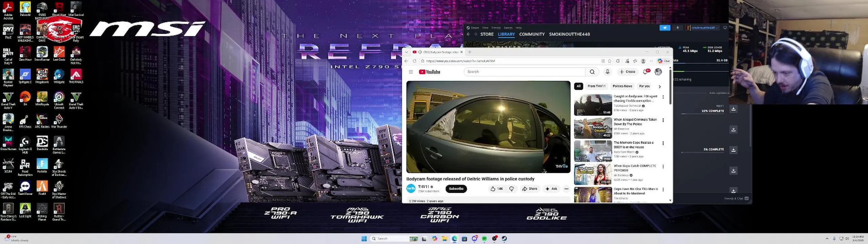This screenshot has width=868, height=244.
Task: Expand browser tab search chevron
Action: point(406,52)
